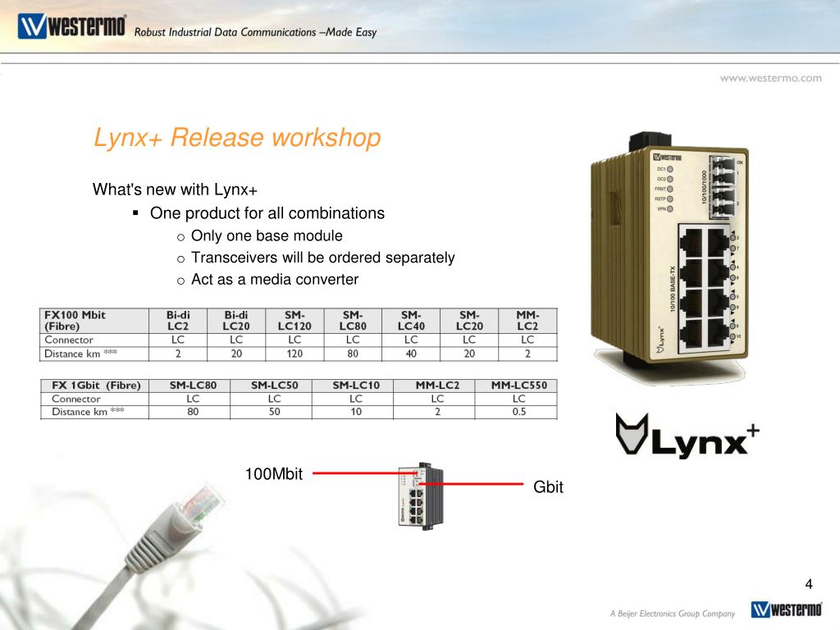Click the '100Mbit' label
This screenshot has width=840, height=630.
(x=274, y=474)
